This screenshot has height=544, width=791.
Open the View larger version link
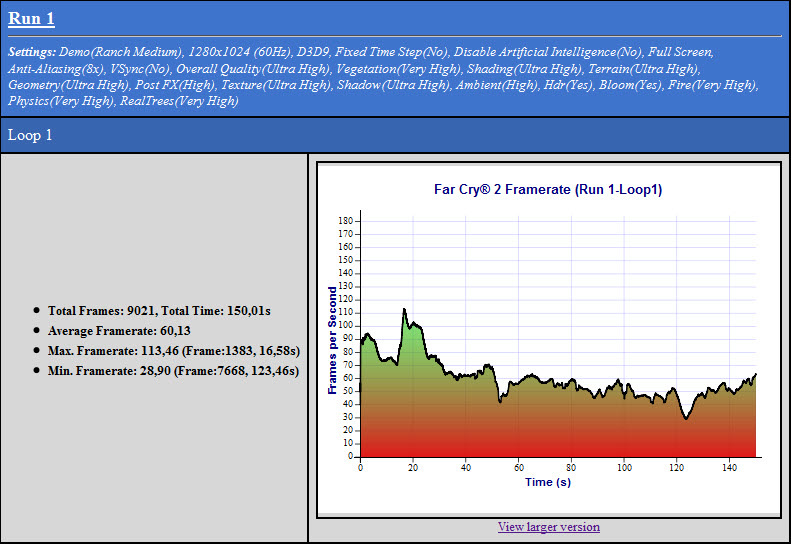(548, 527)
